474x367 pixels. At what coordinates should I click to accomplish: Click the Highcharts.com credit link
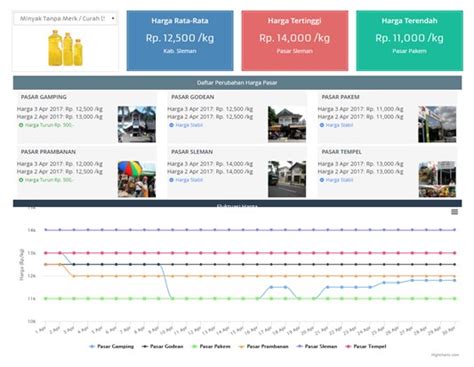(x=445, y=355)
